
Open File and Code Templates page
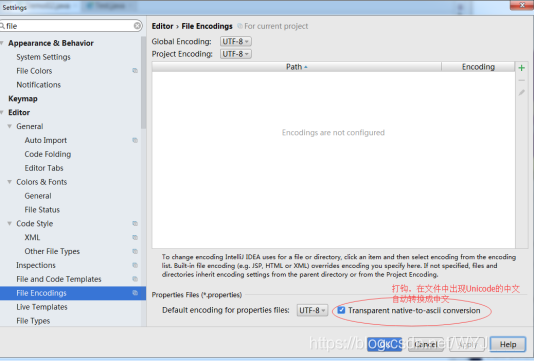click(59, 279)
